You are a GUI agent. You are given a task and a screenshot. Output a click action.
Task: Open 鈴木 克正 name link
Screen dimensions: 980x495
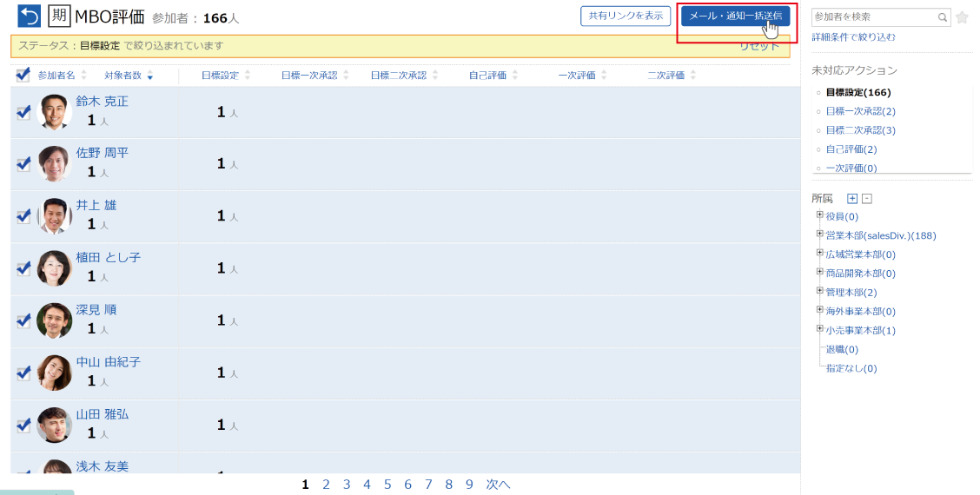point(102,102)
